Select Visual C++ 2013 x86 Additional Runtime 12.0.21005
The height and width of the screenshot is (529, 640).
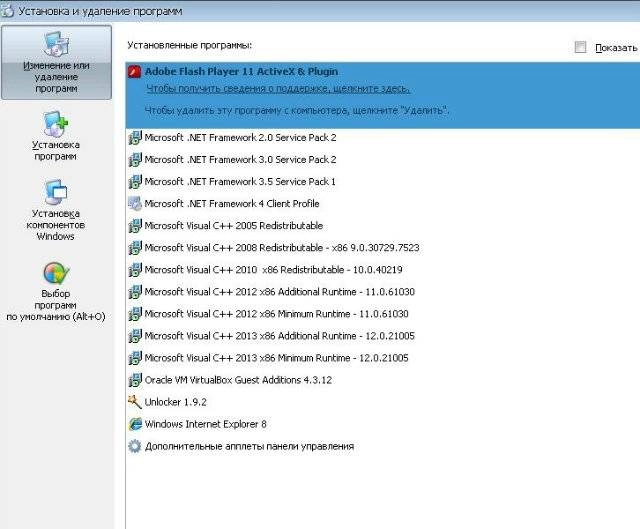point(280,336)
